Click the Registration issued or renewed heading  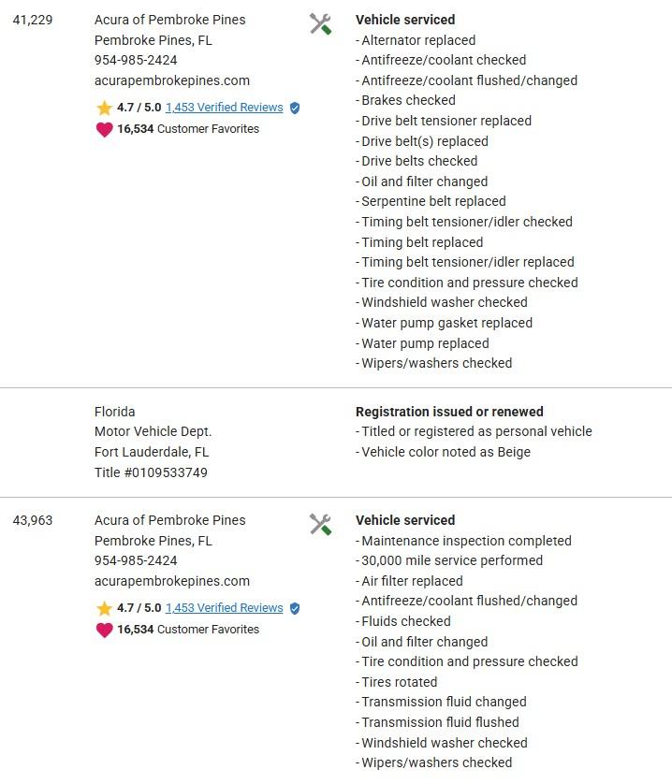pos(449,412)
